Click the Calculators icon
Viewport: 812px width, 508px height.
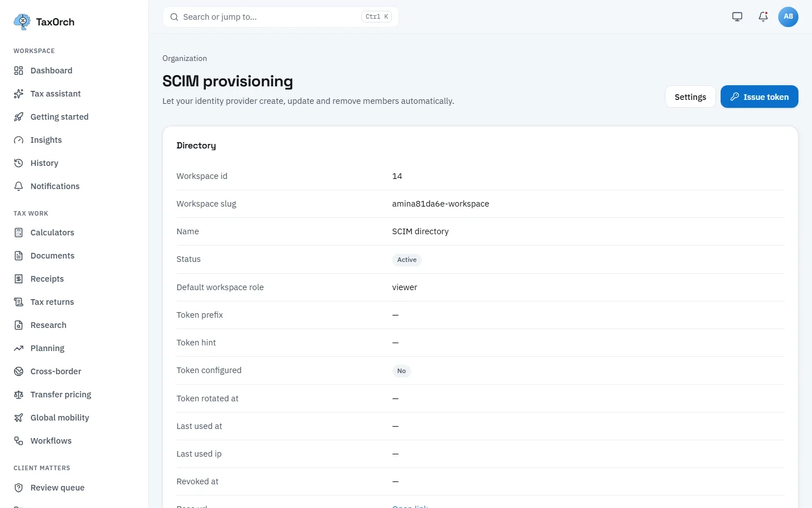pos(19,233)
